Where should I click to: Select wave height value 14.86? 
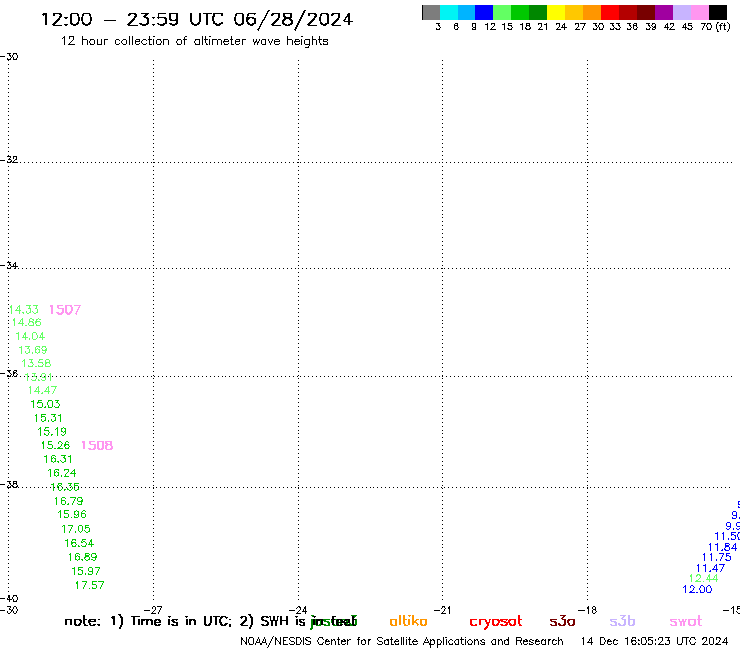coord(26,322)
